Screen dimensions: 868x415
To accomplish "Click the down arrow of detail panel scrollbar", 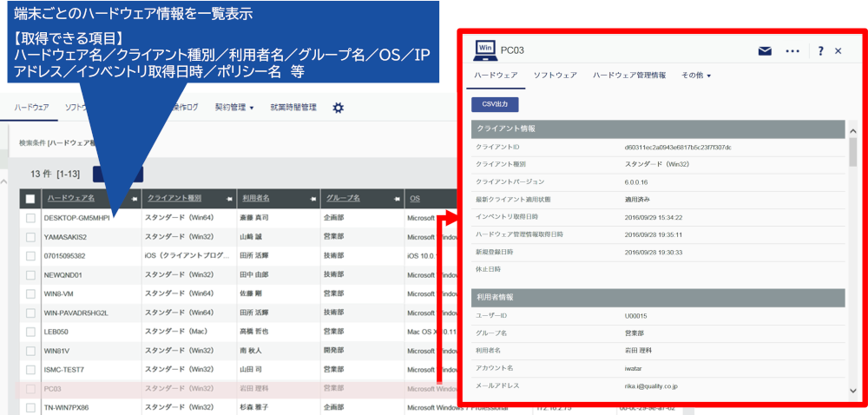I will point(853,391).
